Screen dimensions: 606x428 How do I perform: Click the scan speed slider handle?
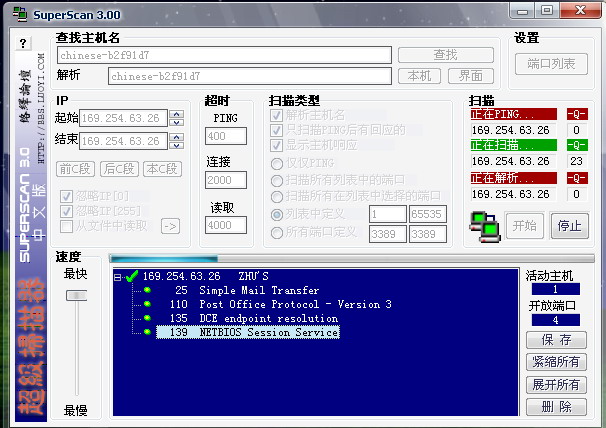pos(77,295)
